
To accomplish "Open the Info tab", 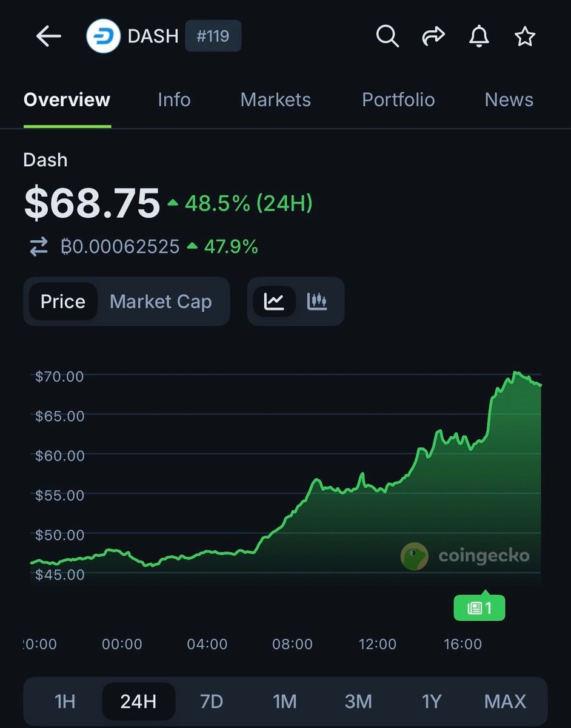I will 174,100.
